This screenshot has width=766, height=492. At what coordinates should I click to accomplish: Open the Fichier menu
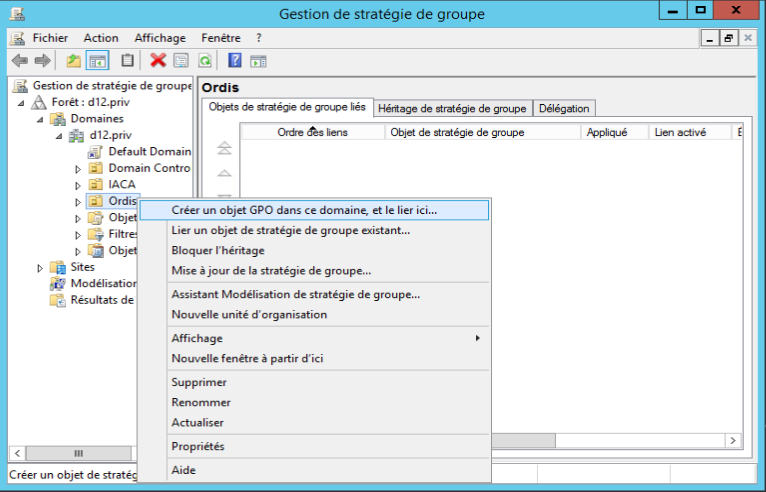(x=50, y=37)
